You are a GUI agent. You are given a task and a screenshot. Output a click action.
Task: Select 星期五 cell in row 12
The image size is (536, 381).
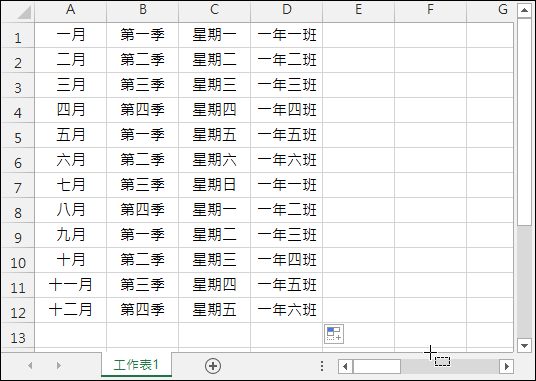coord(215,310)
